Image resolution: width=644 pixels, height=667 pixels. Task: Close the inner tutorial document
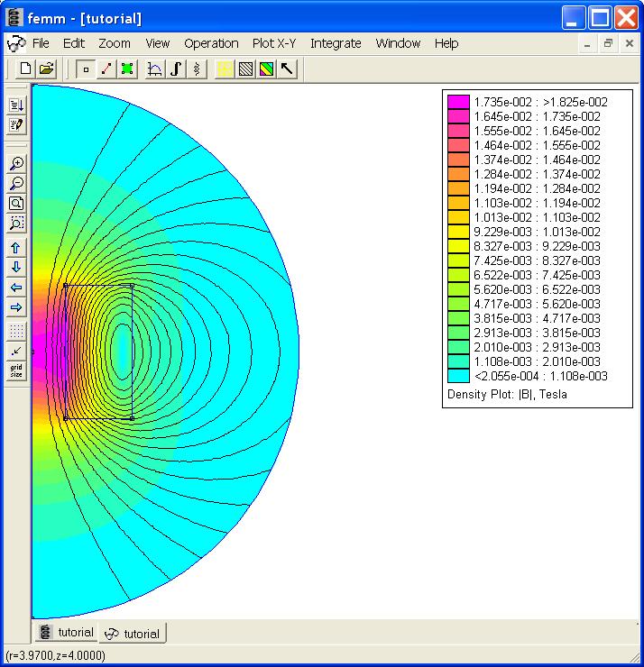pos(630,44)
